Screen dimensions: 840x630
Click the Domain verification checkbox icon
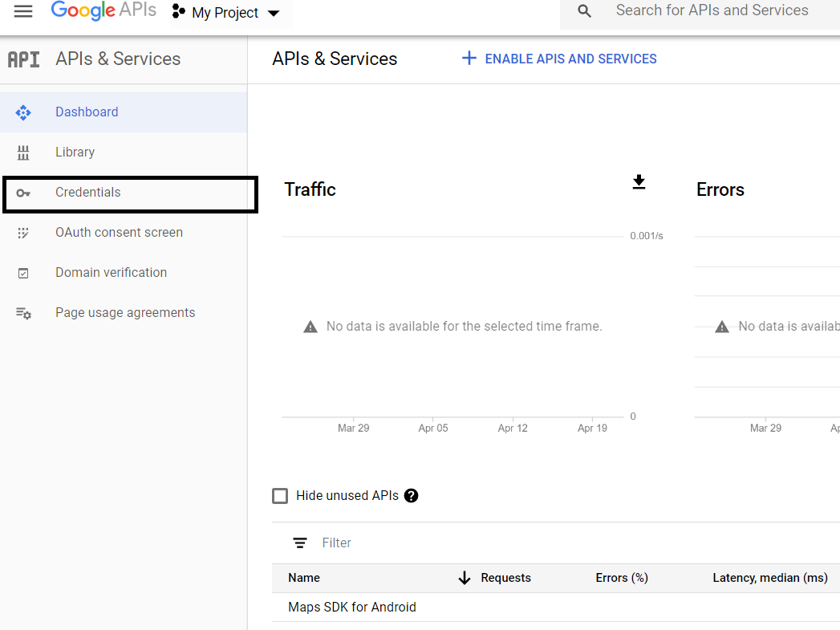pyautogui.click(x=23, y=273)
